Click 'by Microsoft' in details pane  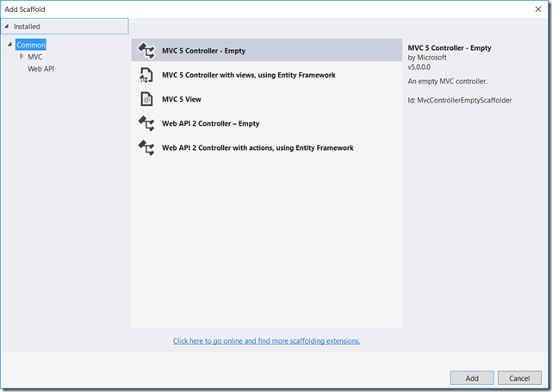pos(427,58)
